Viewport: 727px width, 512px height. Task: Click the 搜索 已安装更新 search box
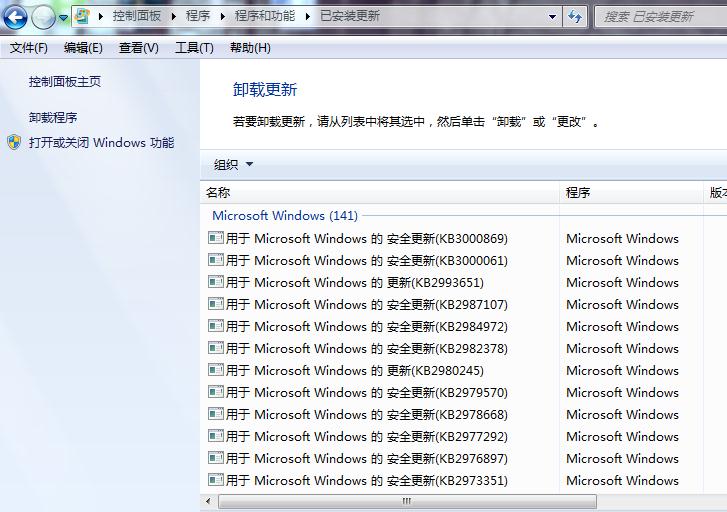point(661,17)
